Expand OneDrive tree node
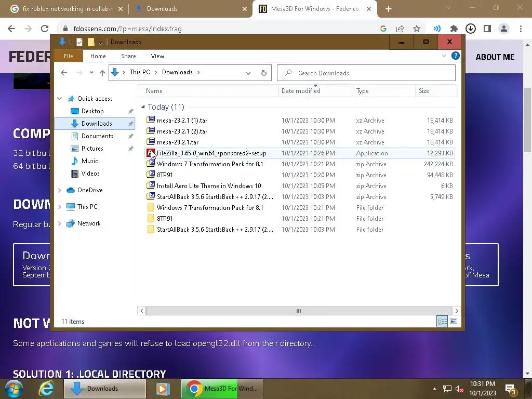Screen dimensions: 532x399 click(60, 190)
